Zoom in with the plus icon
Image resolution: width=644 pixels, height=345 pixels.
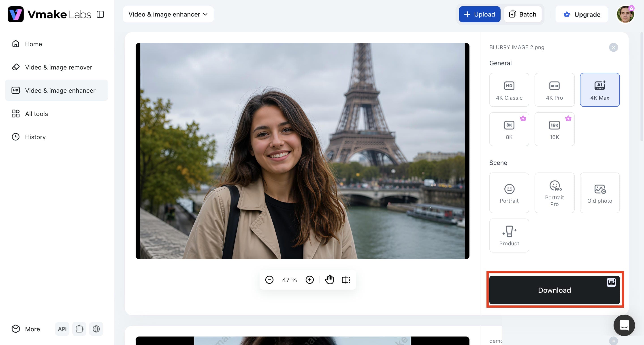pyautogui.click(x=309, y=280)
